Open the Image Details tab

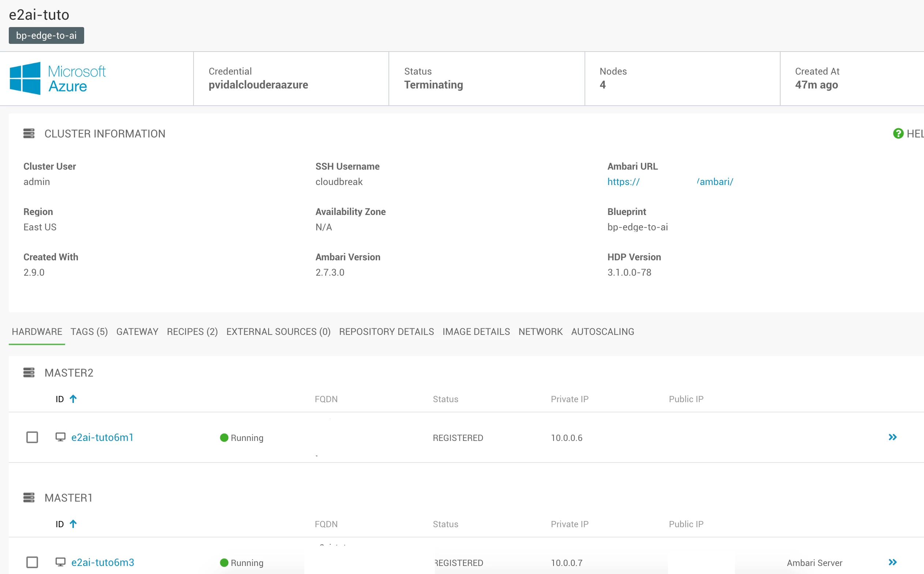pos(476,332)
